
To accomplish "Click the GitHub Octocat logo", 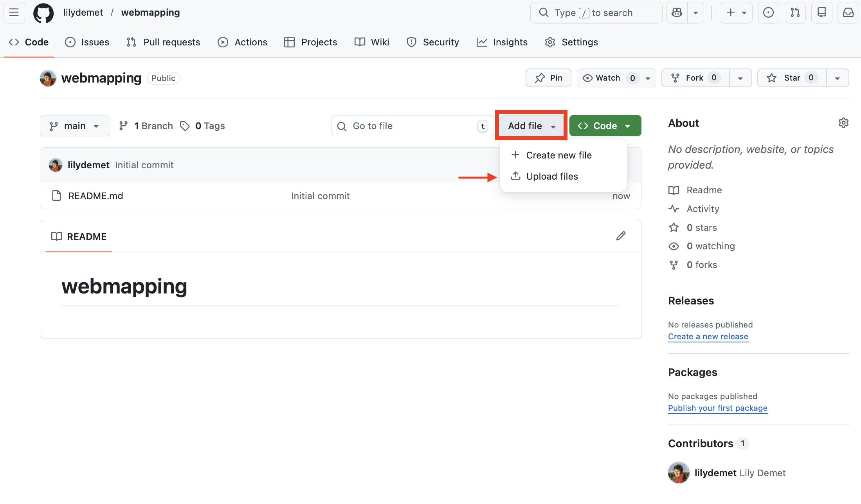I will (x=43, y=13).
